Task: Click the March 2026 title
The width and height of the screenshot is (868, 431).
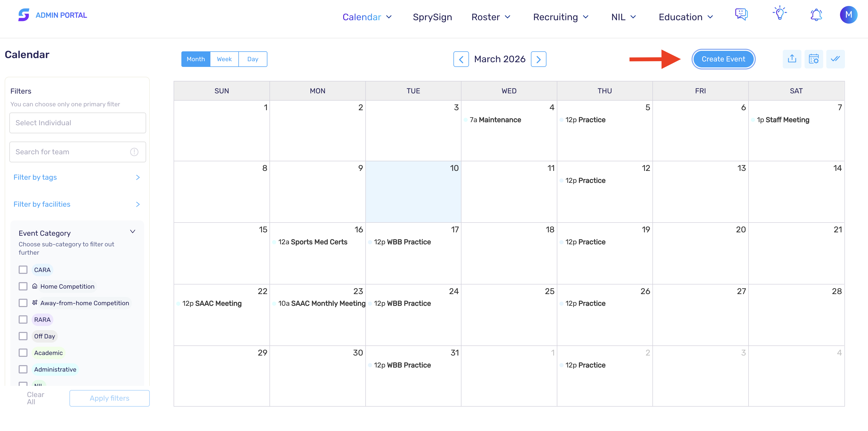Action: pos(500,59)
